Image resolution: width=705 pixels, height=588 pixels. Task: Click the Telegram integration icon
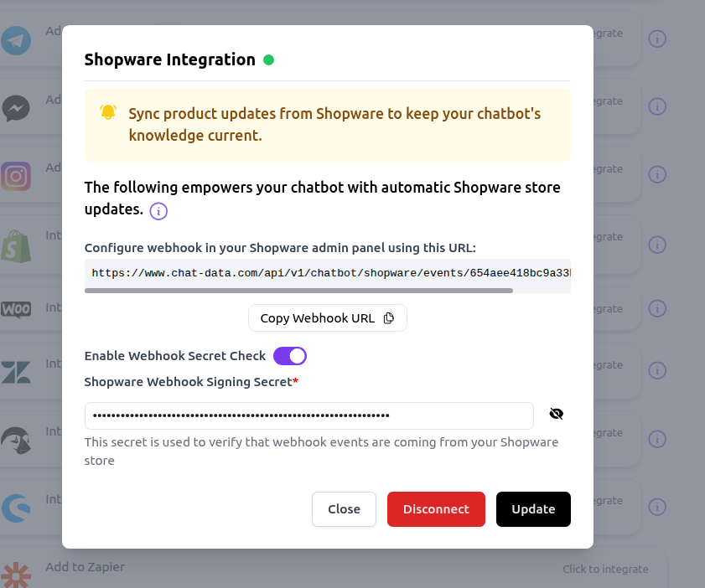(16, 39)
